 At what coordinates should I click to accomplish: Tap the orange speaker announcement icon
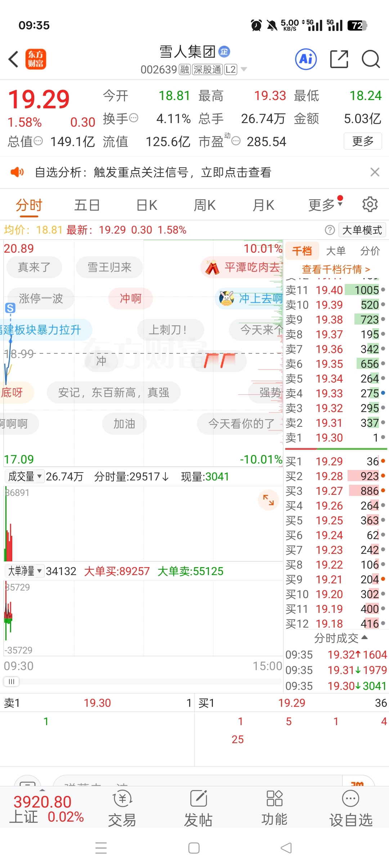click(17, 172)
